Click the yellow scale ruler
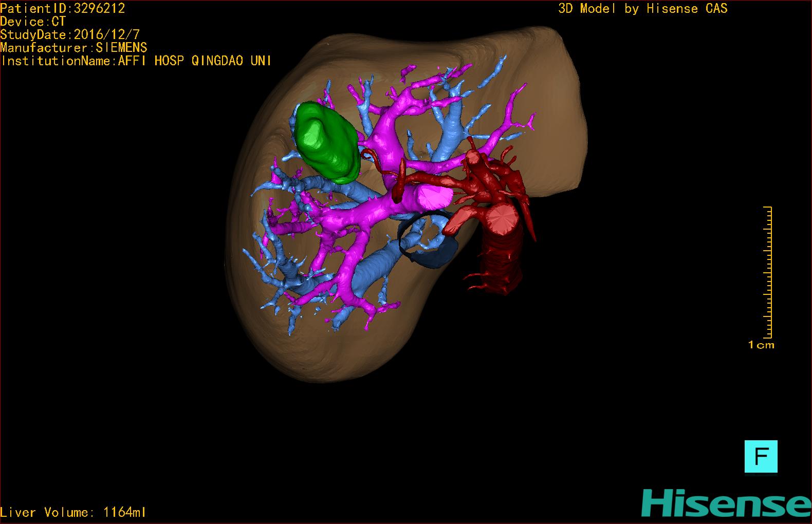This screenshot has width=812, height=524. coord(767,272)
